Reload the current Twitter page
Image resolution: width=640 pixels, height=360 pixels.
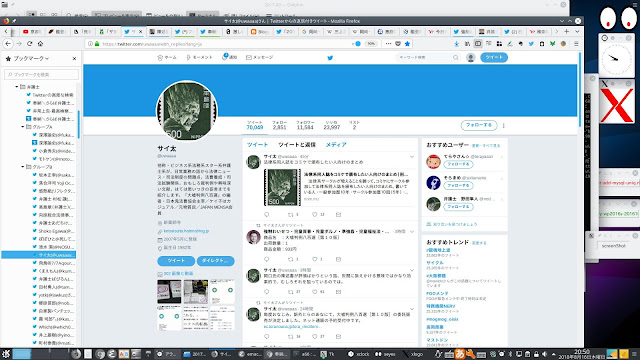(29, 43)
